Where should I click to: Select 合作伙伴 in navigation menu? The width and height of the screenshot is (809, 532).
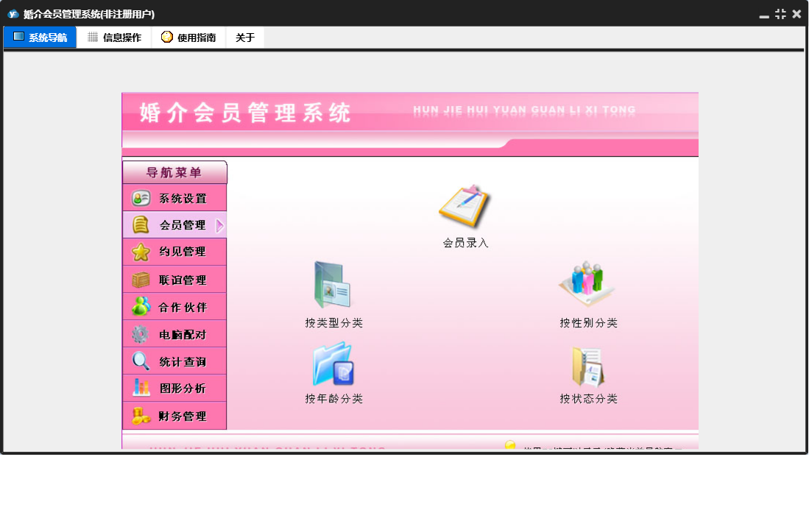[x=174, y=307]
